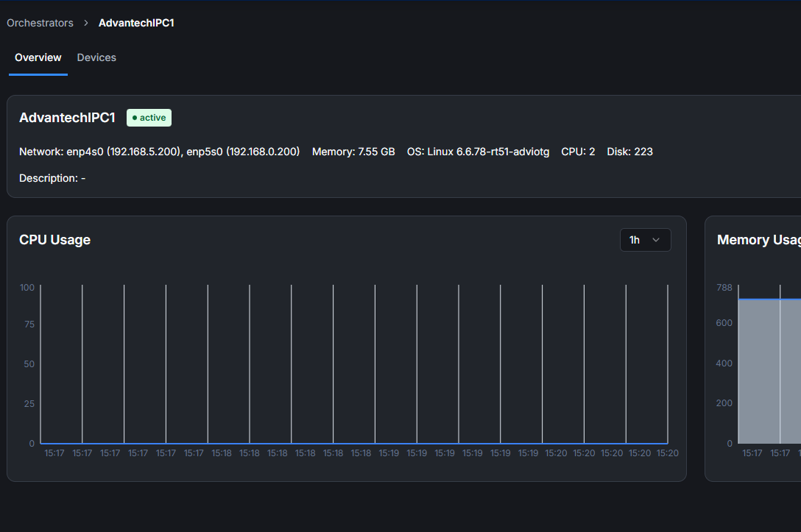Click the OS: Linux 6.6.78-rt51-adviotg text

(x=478, y=152)
